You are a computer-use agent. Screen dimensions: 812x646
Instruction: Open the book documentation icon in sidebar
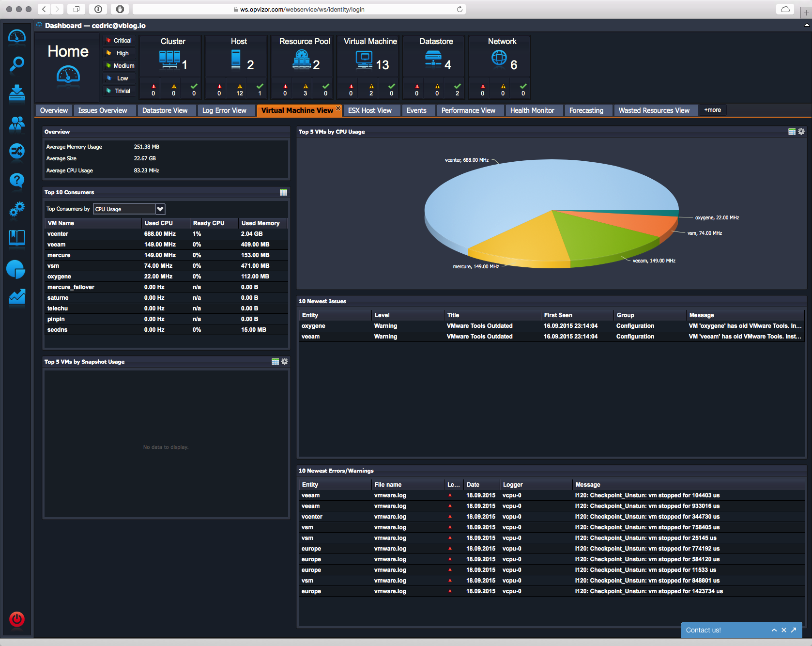click(x=17, y=238)
